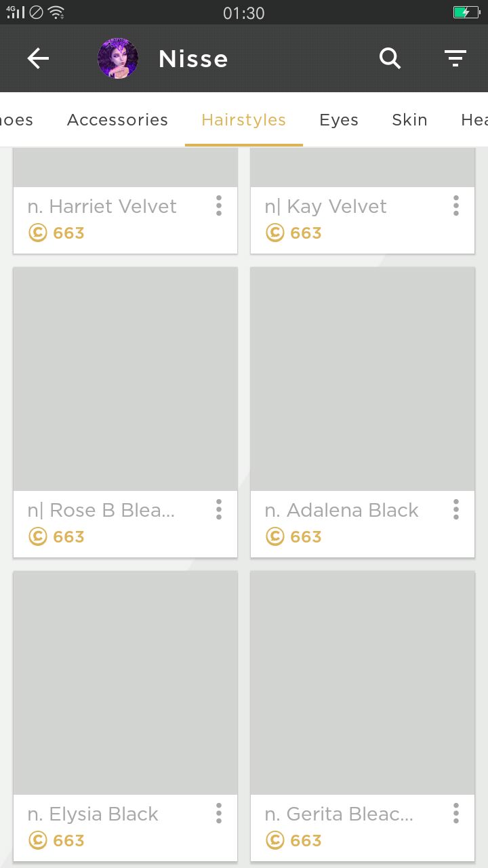Open the Adalena Black item thumbnail

363,379
